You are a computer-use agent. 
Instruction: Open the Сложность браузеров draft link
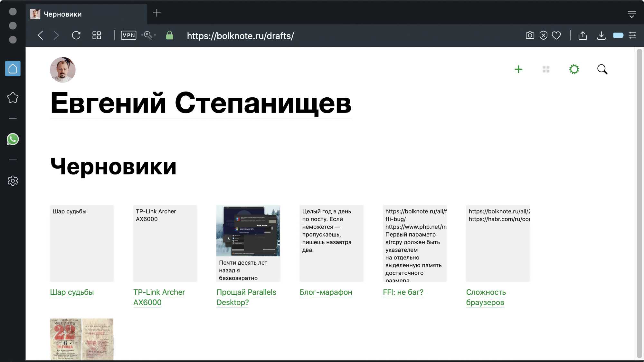tap(486, 297)
